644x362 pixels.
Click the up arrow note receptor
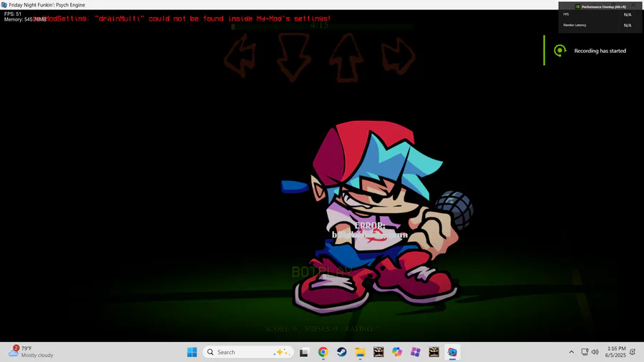[346, 58]
